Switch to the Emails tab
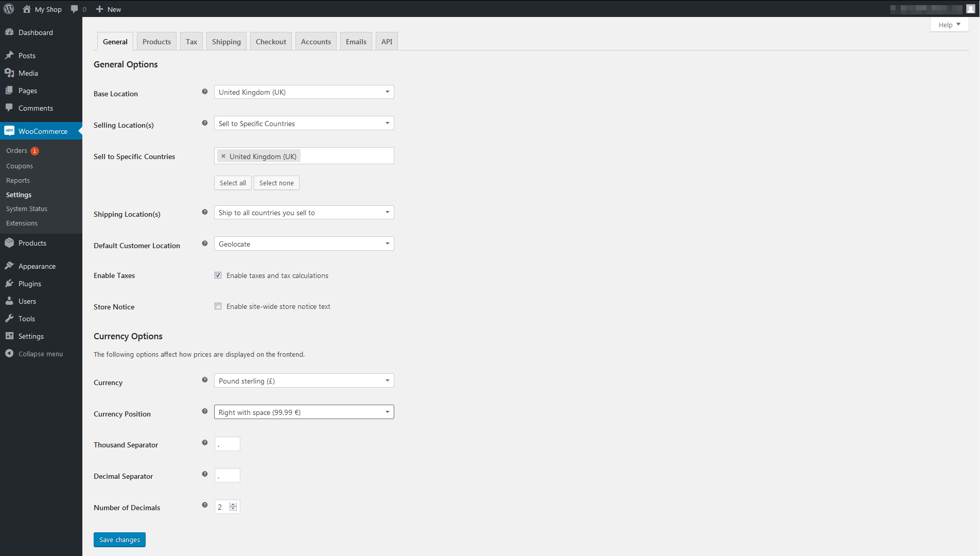 click(x=356, y=42)
